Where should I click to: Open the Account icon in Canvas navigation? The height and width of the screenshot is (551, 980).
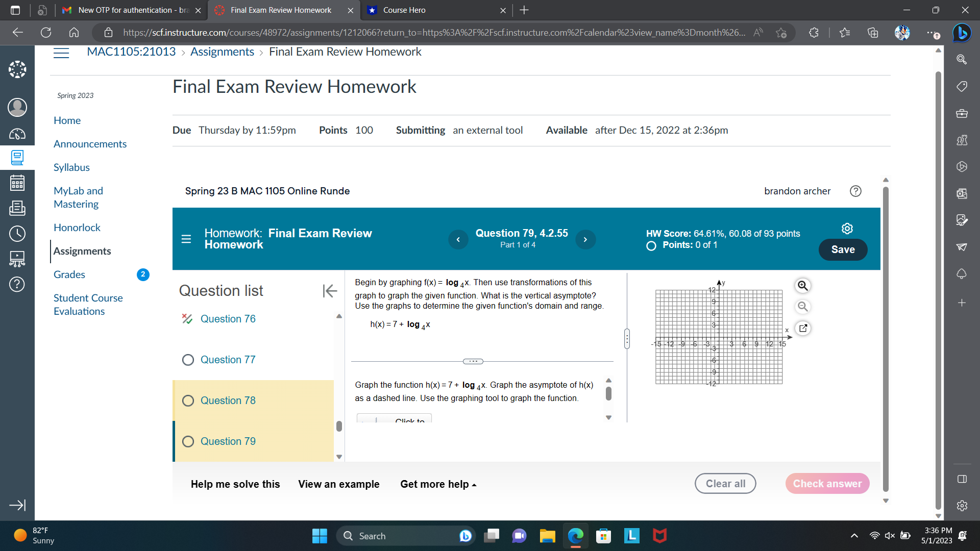(17, 108)
